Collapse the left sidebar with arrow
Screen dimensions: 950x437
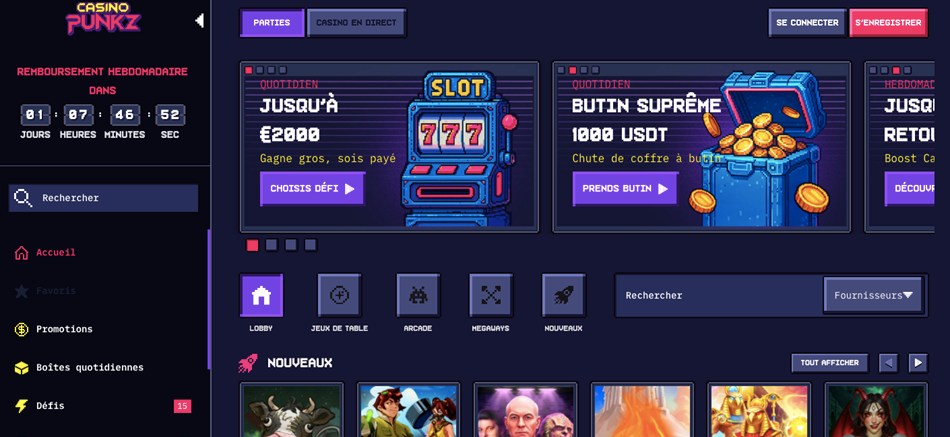point(199,21)
